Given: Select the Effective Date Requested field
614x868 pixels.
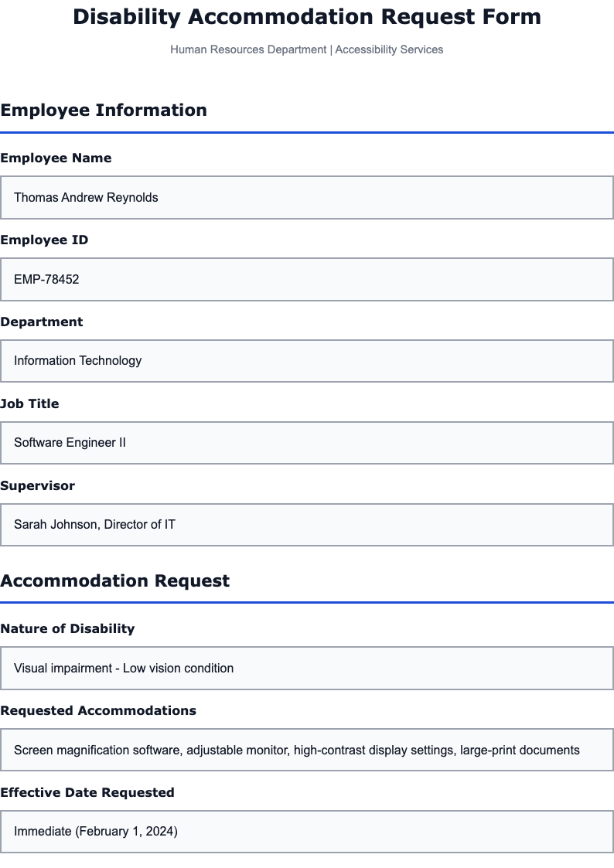Looking at the screenshot, I should coord(307,832).
